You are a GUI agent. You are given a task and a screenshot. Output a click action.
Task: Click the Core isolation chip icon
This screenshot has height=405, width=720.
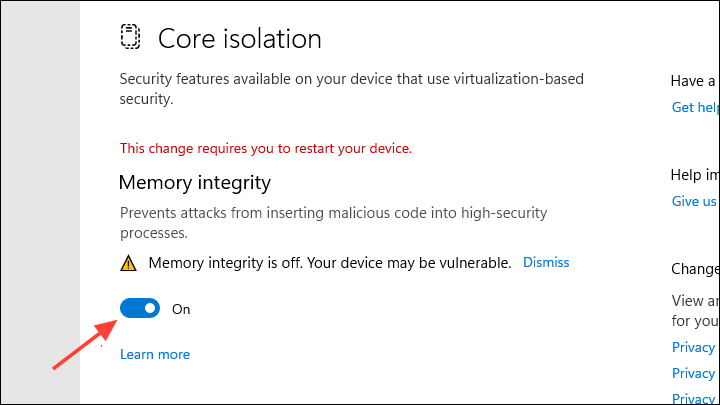(131, 38)
